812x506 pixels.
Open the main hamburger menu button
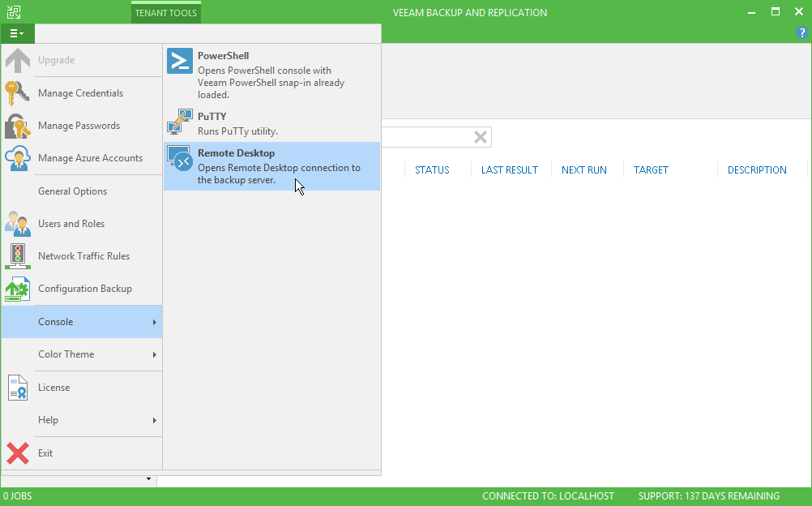click(17, 33)
